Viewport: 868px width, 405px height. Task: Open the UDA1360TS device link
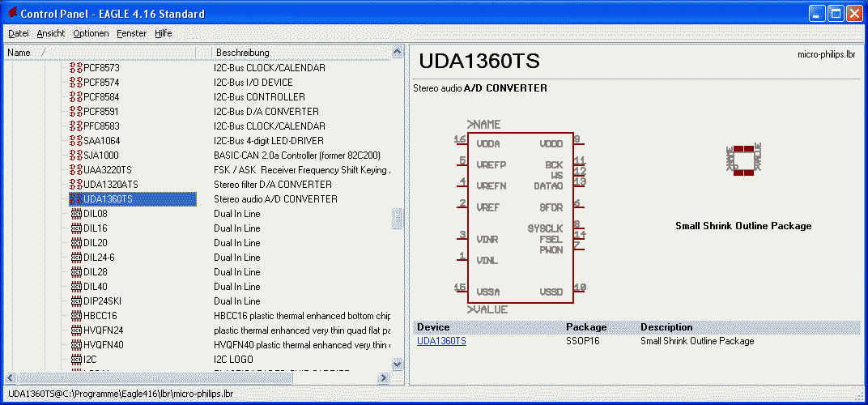[x=441, y=341]
